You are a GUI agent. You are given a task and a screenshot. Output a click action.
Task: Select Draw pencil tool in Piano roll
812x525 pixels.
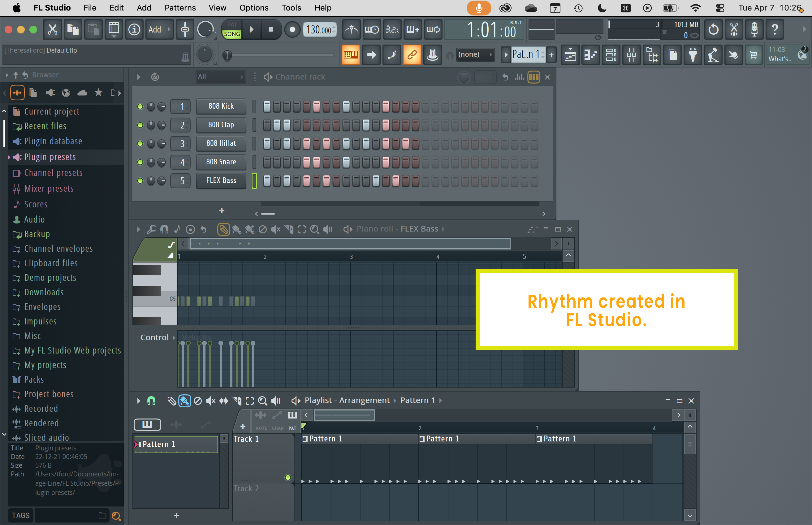(x=223, y=229)
